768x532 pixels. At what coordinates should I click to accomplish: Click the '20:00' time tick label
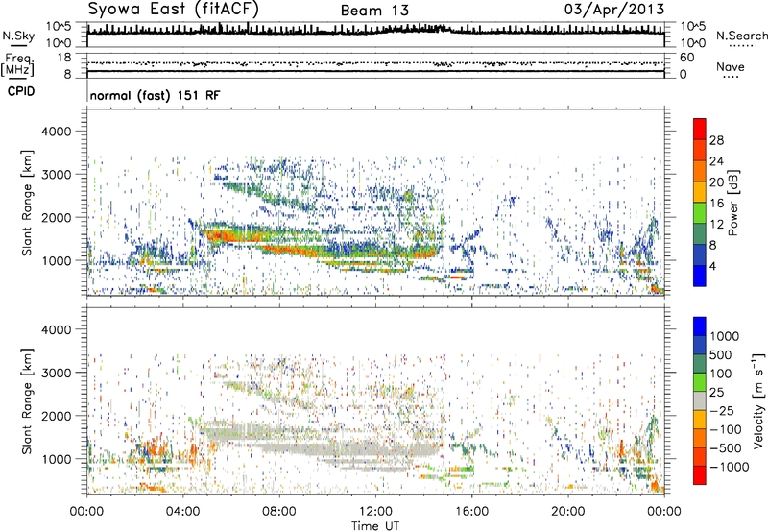pos(568,512)
